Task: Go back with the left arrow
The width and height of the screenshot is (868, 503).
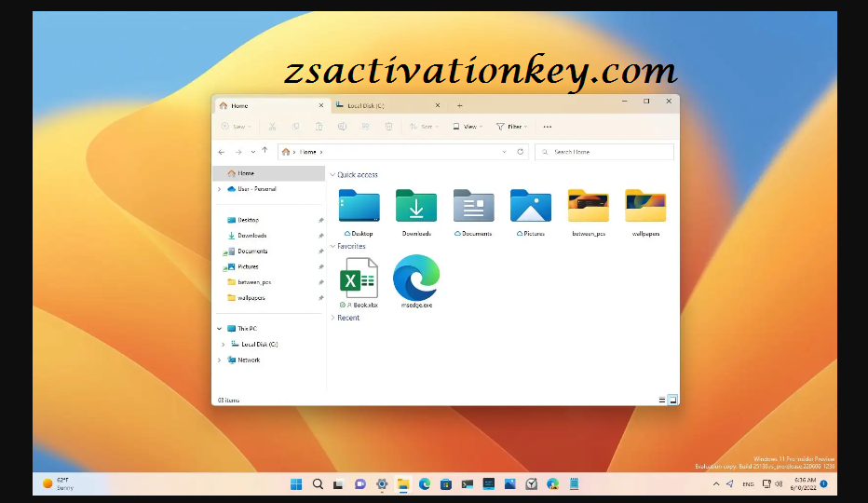Action: click(222, 152)
